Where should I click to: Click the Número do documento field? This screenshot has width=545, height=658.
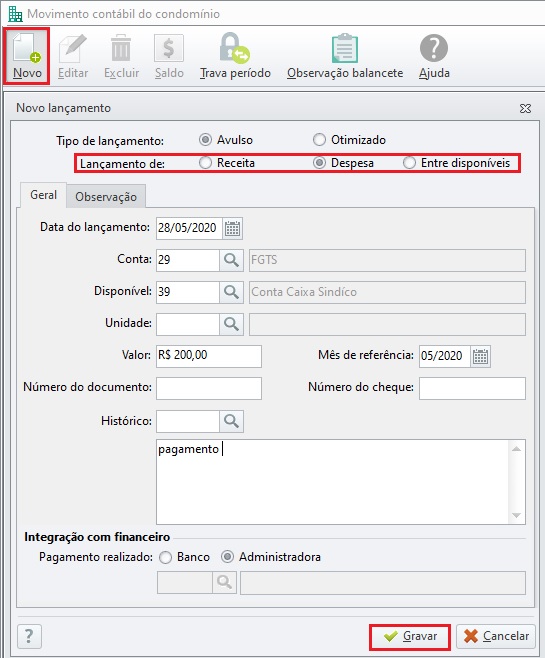[209, 388]
